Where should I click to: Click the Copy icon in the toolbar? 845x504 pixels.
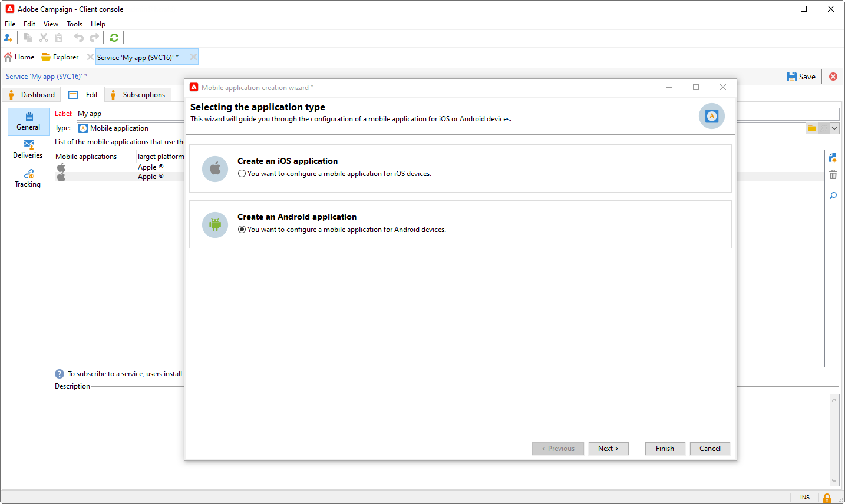point(28,38)
